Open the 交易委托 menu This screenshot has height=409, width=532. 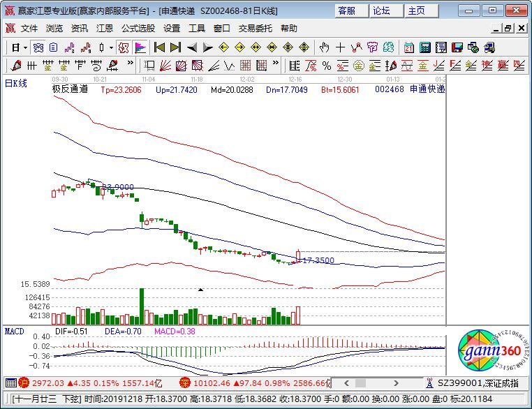(x=255, y=29)
